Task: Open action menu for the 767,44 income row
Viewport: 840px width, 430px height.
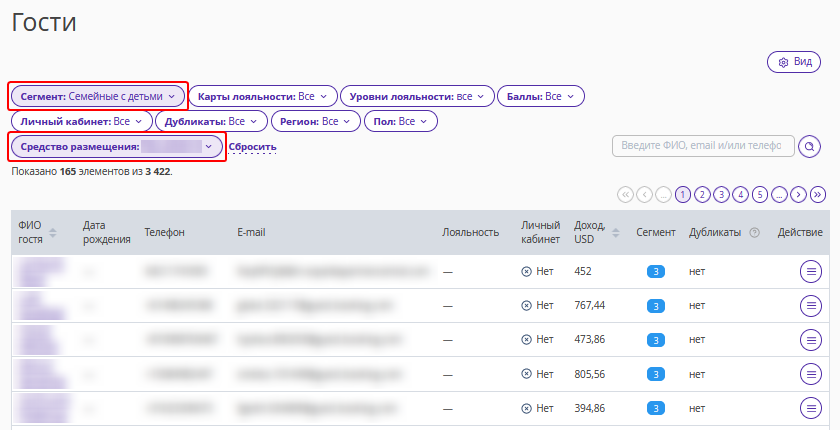Action: click(x=811, y=305)
